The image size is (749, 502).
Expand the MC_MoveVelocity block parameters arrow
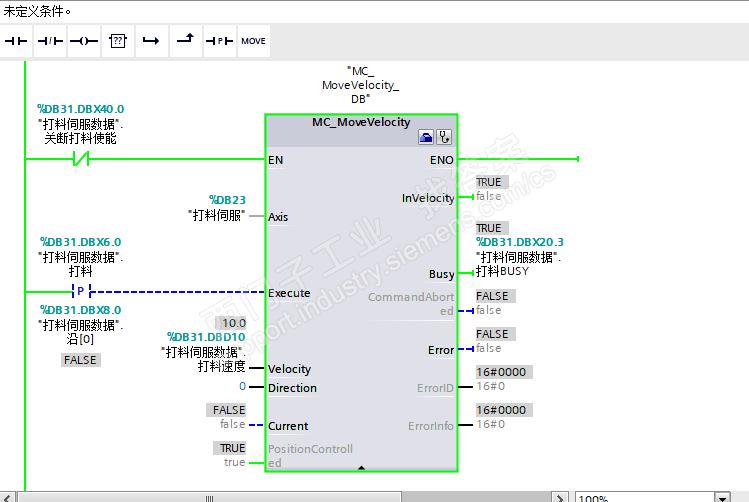coord(362,468)
